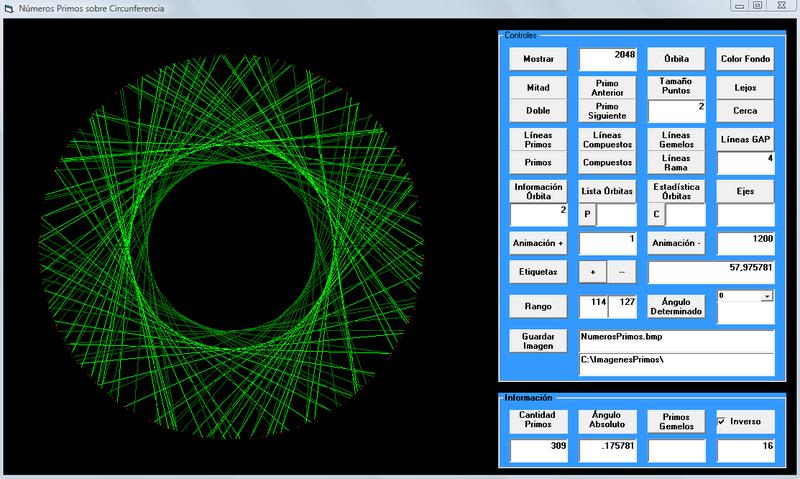Focus the NumerosPrimos.bmp filename field
This screenshot has height=479, width=800.
(x=676, y=339)
